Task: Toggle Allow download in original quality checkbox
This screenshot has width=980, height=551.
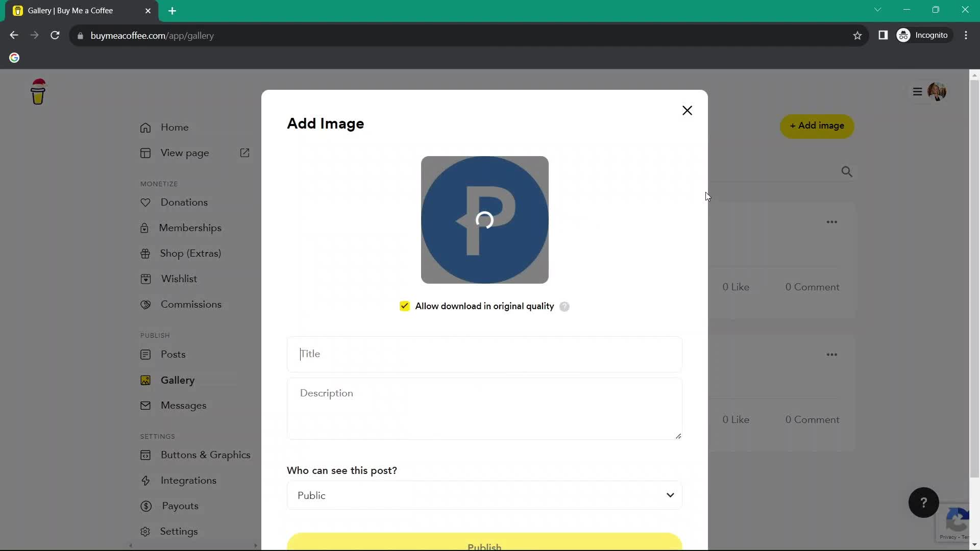Action: (x=405, y=306)
